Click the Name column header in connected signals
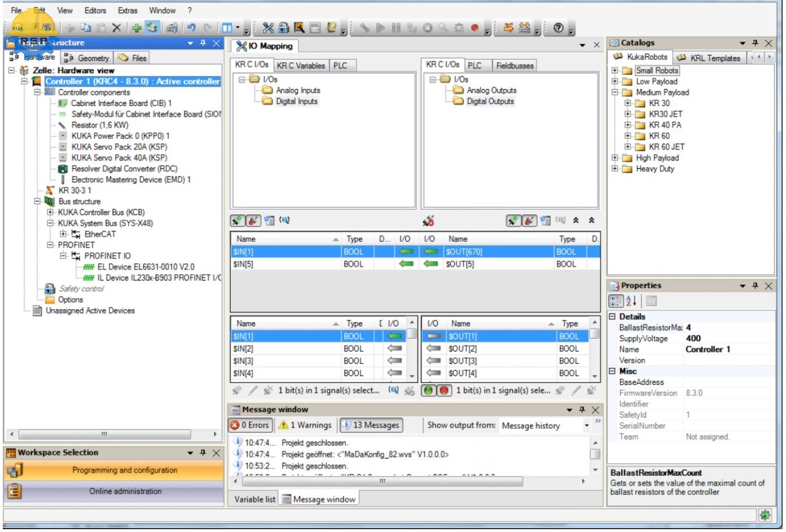786x532 pixels. [x=287, y=239]
